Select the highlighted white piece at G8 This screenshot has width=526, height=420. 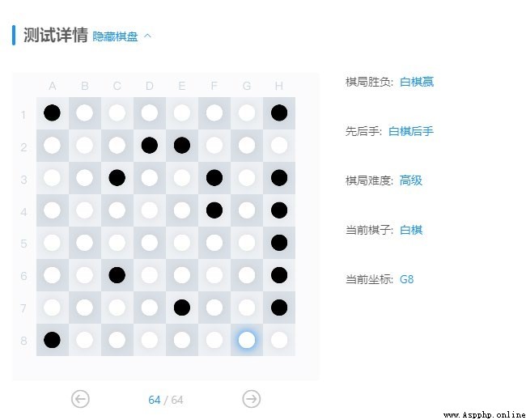247,340
